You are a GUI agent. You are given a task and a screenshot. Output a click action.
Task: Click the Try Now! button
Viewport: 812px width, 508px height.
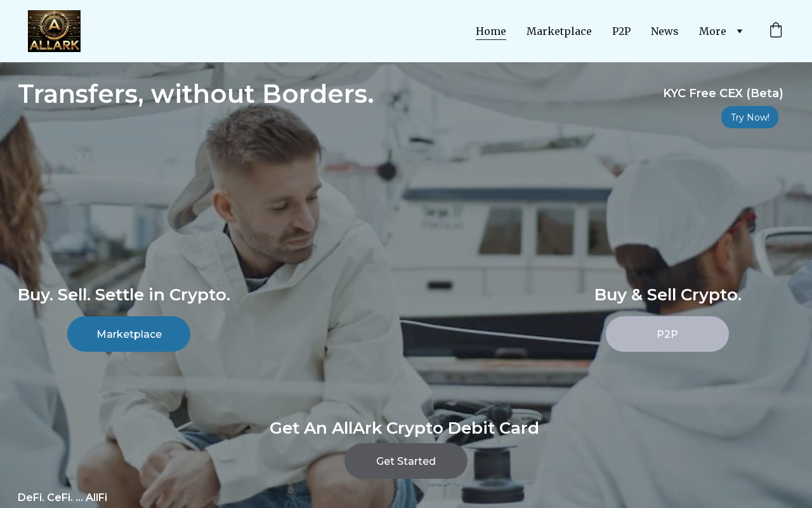tap(750, 117)
